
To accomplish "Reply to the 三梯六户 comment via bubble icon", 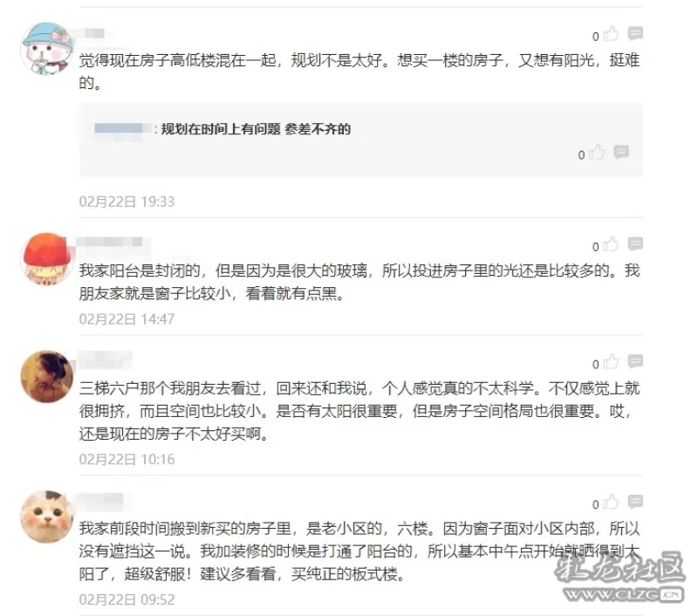I will tap(635, 361).
